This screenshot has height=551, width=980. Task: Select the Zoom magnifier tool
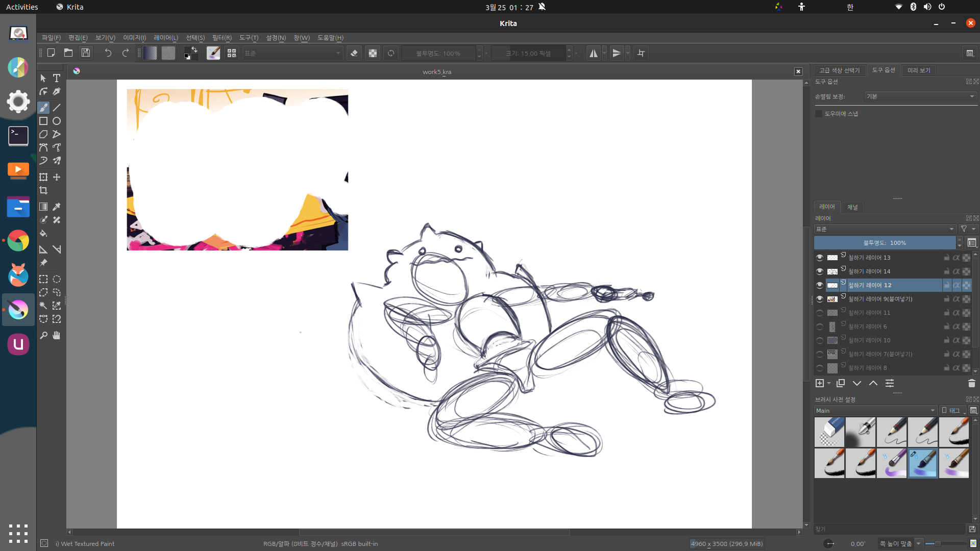click(x=43, y=335)
